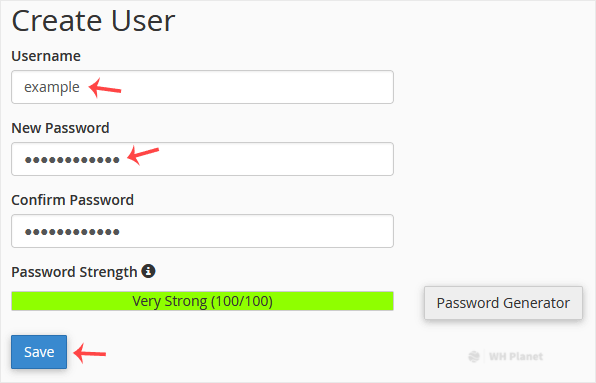596x383 pixels.
Task: Click the WH Planet globe logo
Action: pos(474,356)
